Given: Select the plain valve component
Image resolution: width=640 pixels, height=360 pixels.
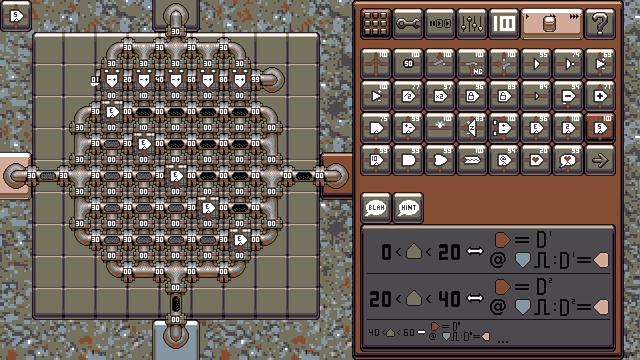Looking at the screenshot, I should 440,63.
